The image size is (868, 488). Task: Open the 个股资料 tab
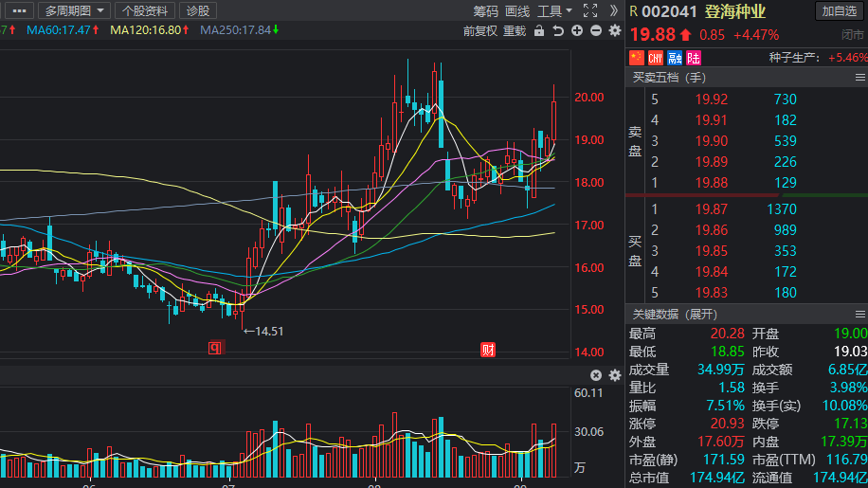(145, 10)
